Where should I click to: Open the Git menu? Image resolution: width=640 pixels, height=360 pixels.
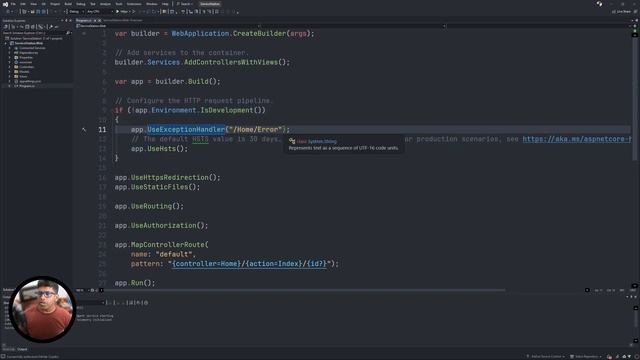pos(44,4)
